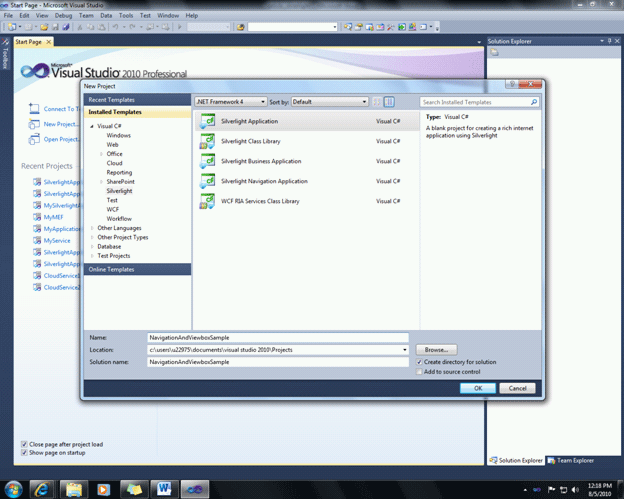Select the Silverlight Application template icon
Viewport: 624px width, 499px height.
pos(207,121)
